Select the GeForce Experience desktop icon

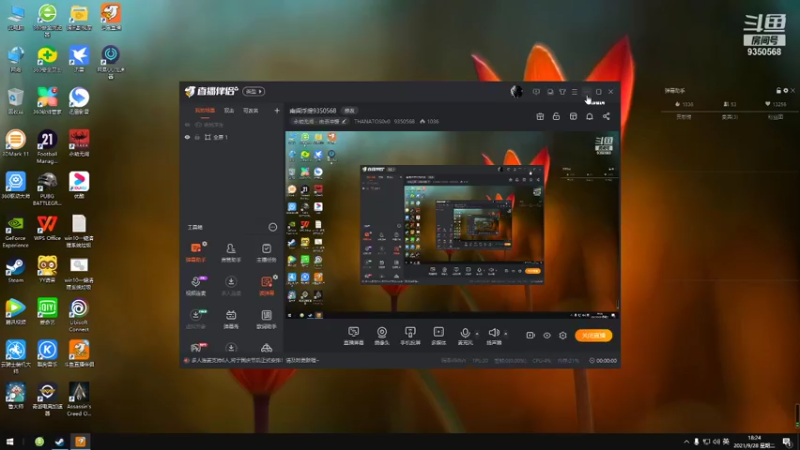tap(15, 232)
